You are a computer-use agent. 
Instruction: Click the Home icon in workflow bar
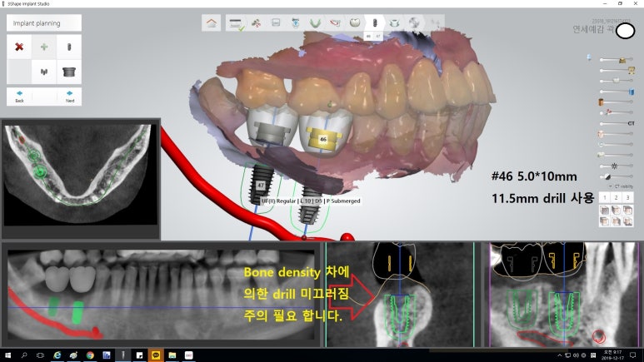tap(212, 23)
